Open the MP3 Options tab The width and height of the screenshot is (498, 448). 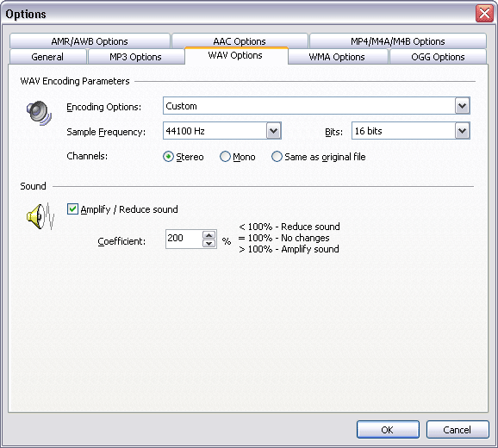(x=135, y=57)
